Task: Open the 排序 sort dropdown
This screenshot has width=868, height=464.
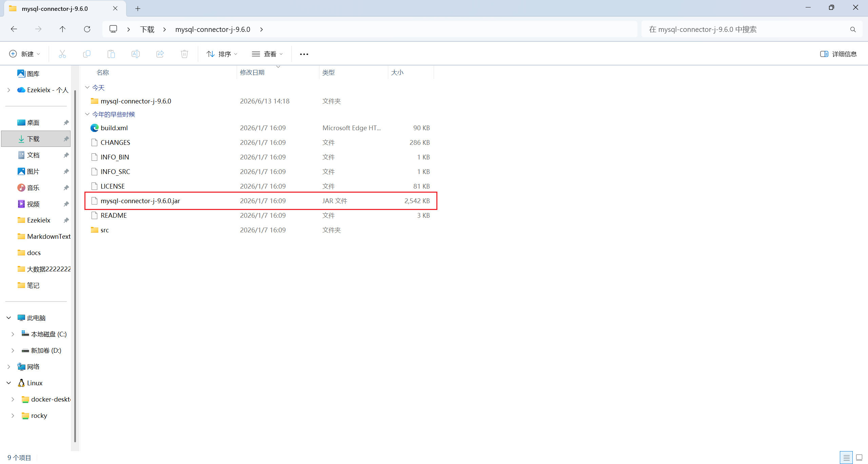Action: click(x=222, y=54)
